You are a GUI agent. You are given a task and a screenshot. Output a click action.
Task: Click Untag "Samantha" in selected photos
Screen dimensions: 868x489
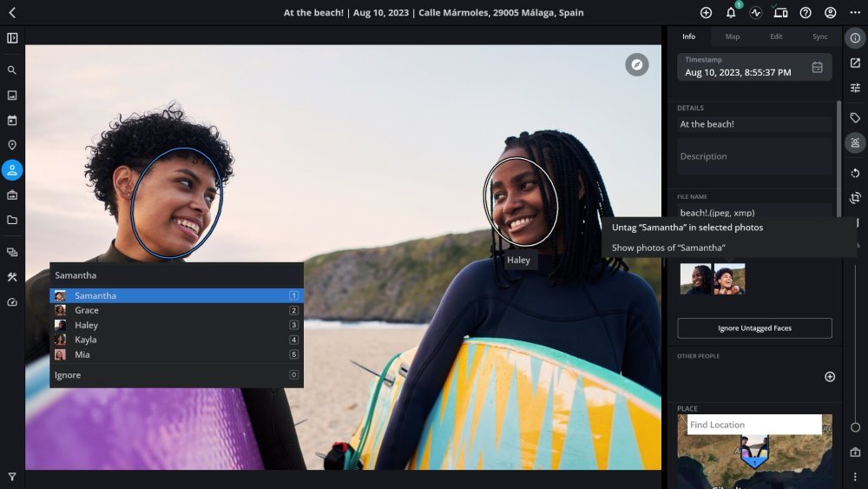(687, 228)
